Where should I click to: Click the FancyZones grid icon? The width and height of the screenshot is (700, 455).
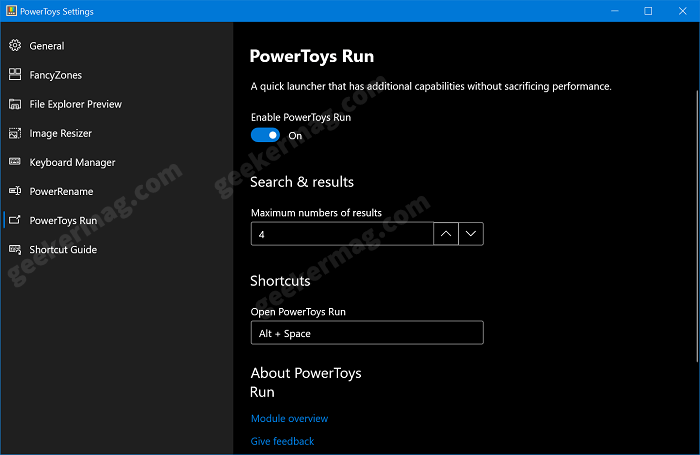coord(15,75)
